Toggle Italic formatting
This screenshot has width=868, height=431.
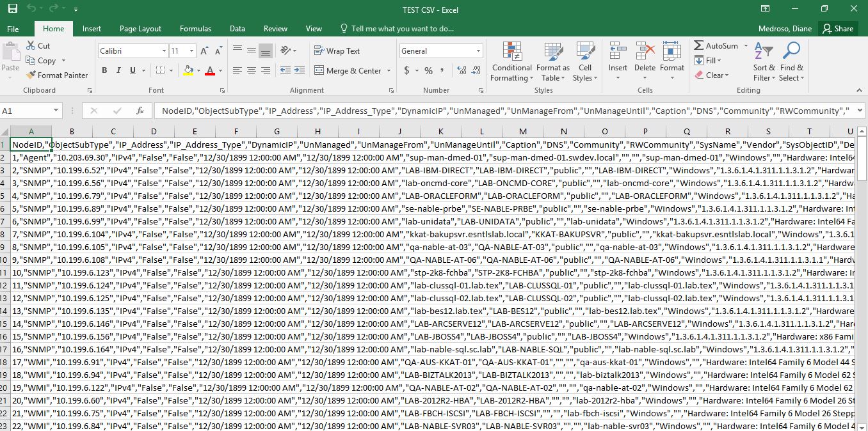click(119, 70)
